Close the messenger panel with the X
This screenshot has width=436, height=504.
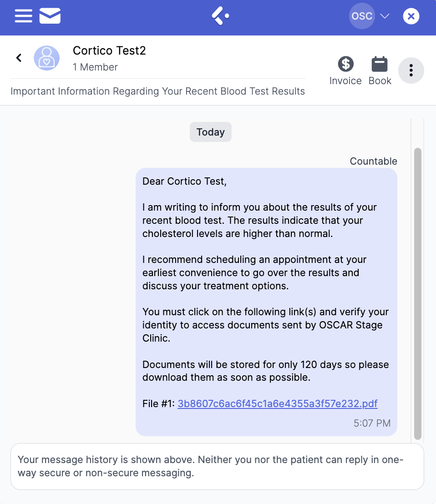coord(411,17)
